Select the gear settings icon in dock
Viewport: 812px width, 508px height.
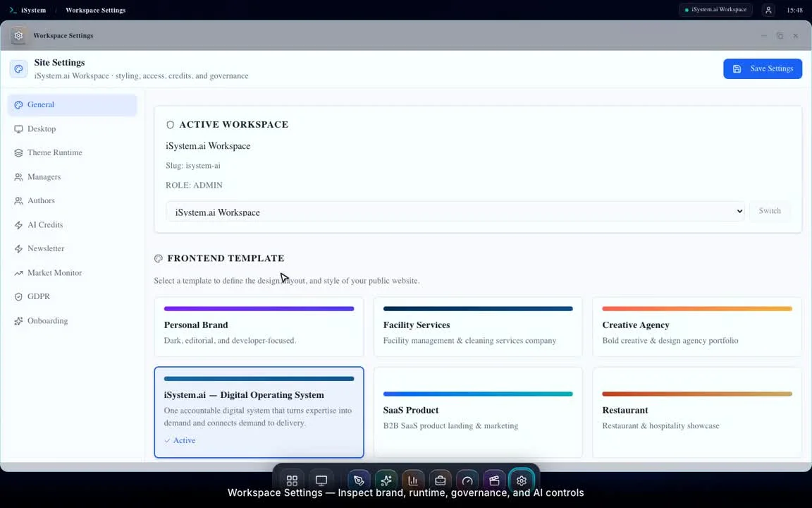point(522,480)
